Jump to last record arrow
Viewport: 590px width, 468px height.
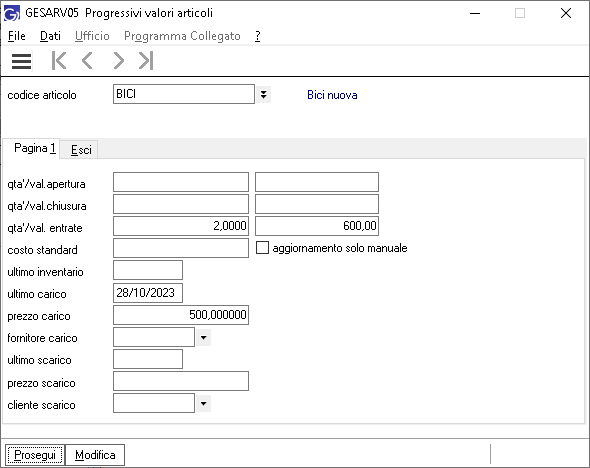[146, 61]
